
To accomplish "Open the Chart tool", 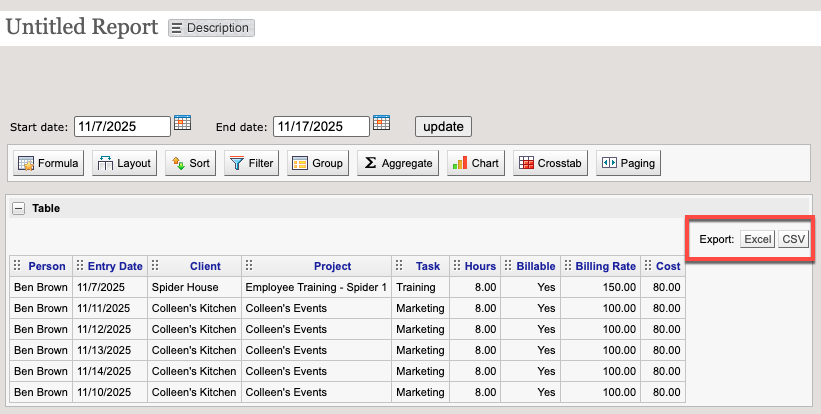I will click(x=476, y=163).
